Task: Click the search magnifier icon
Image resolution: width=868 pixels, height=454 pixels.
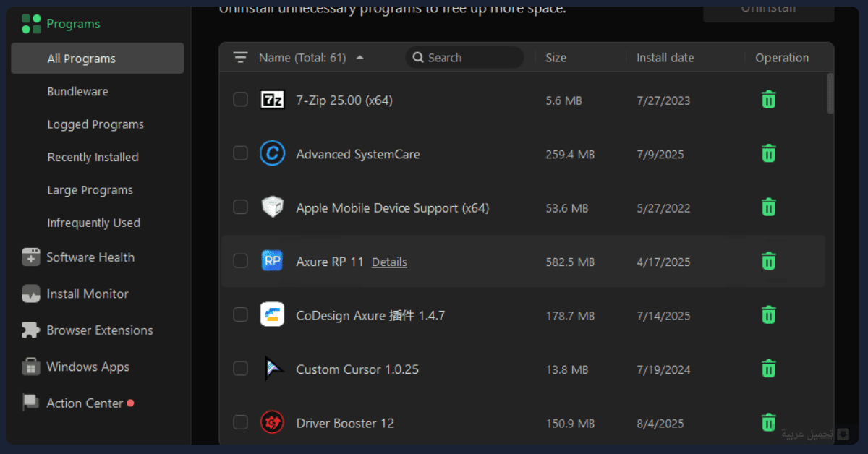Action: [x=418, y=58]
